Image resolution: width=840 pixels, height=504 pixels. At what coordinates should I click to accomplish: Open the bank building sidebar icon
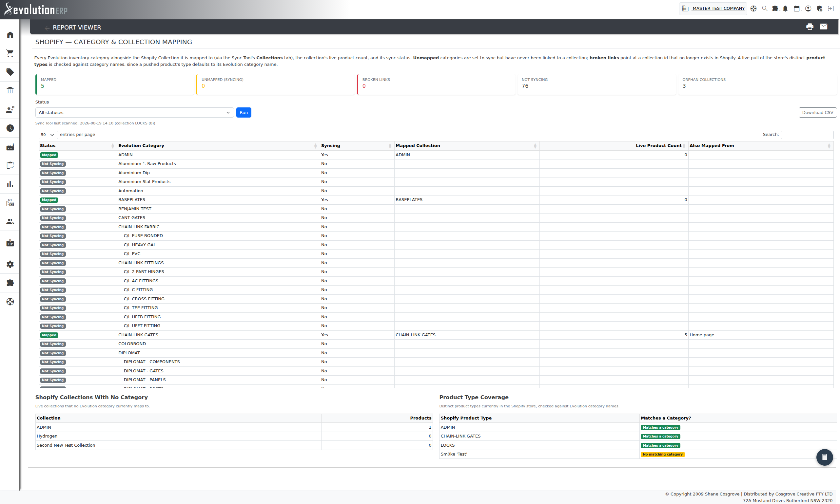click(10, 91)
